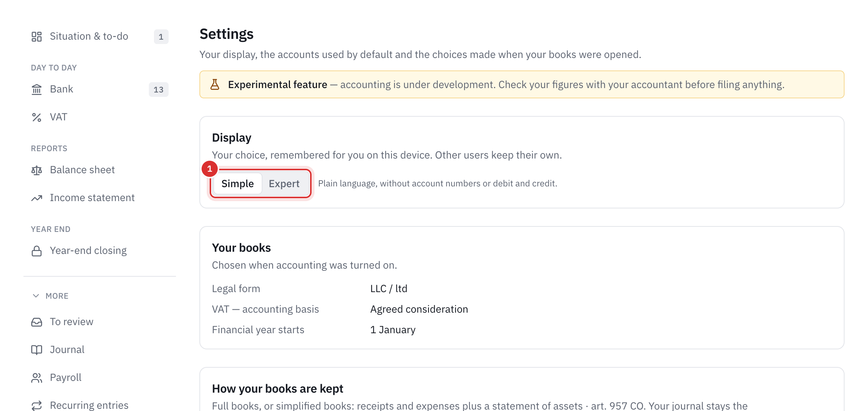The height and width of the screenshot is (411, 868).
Task: Go to Payroll
Action: 100,378
